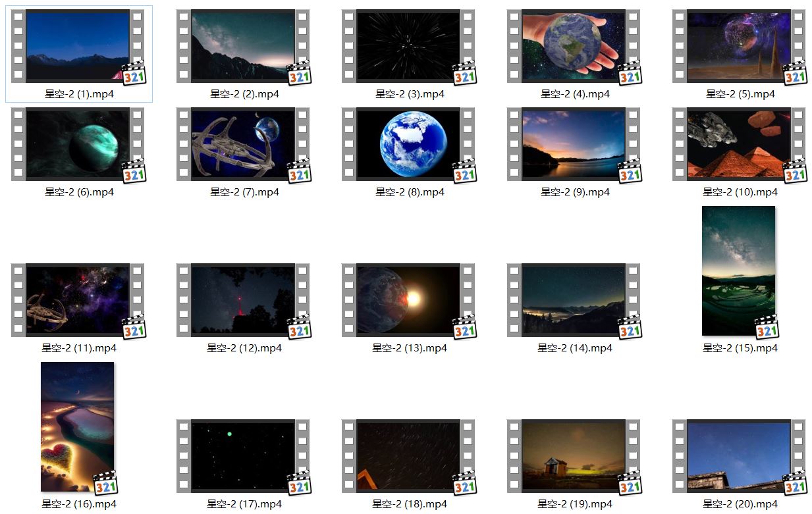Viewport: 812px width, 514px height.
Task: Click the file name label 星空-2 (11).mp4
Action: tap(79, 348)
